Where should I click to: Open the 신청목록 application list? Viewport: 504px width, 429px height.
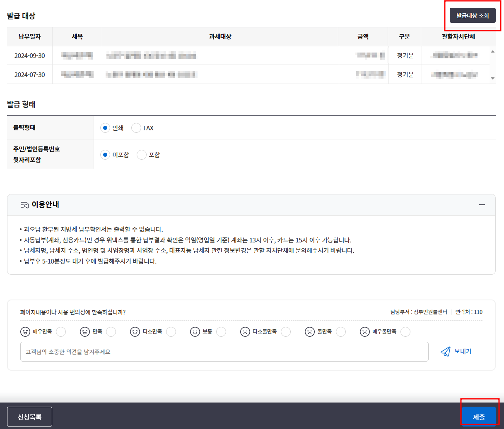click(29, 416)
